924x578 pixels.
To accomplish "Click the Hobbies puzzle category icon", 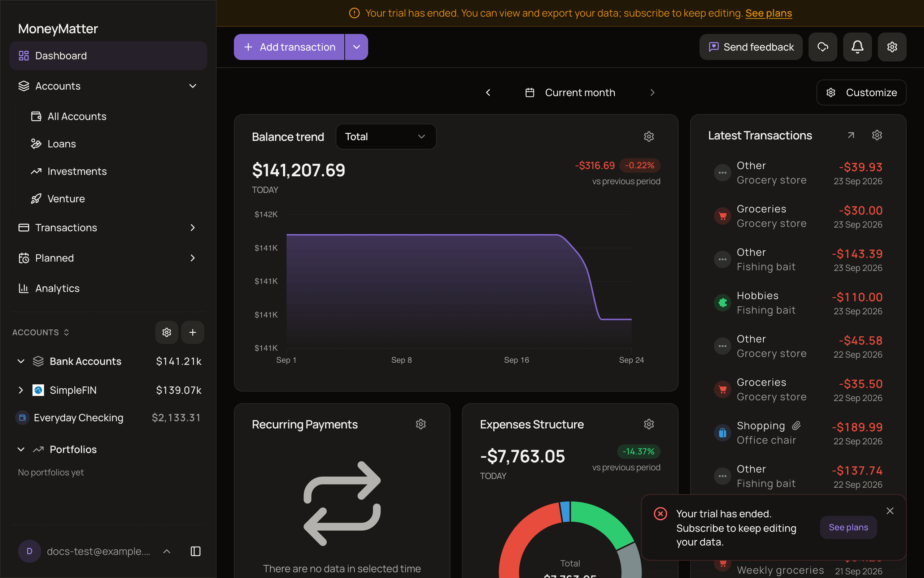I will pyautogui.click(x=722, y=303).
